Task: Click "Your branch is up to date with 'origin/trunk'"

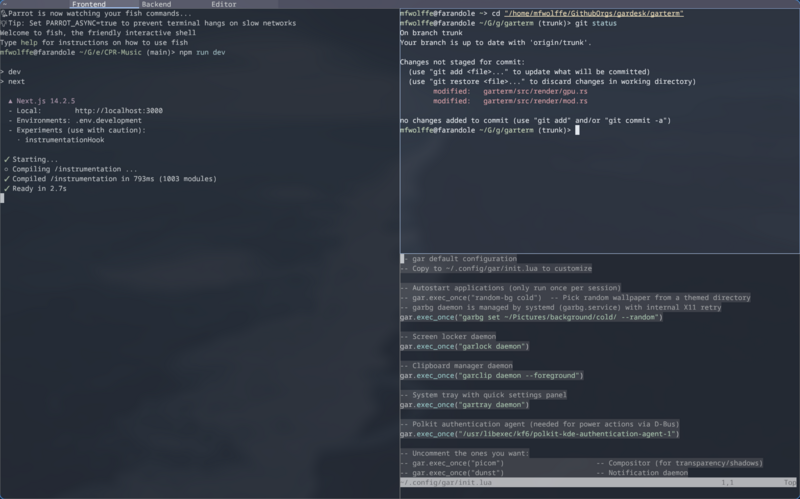Action: click(x=496, y=43)
